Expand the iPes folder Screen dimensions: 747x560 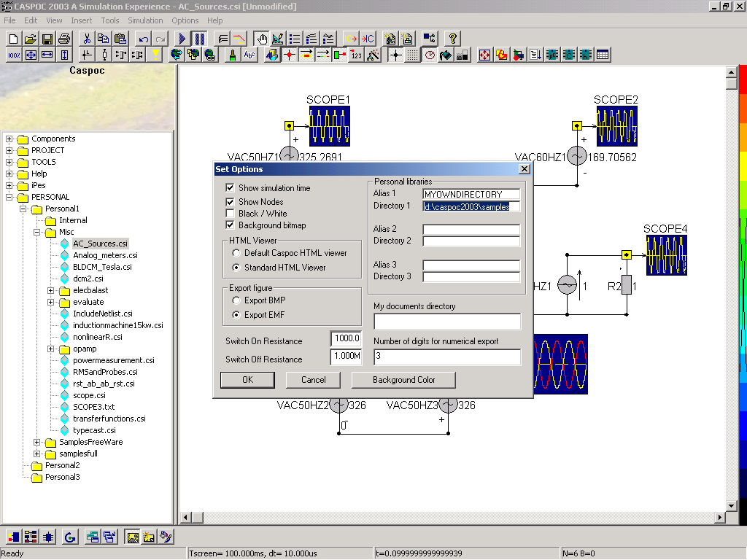9,185
